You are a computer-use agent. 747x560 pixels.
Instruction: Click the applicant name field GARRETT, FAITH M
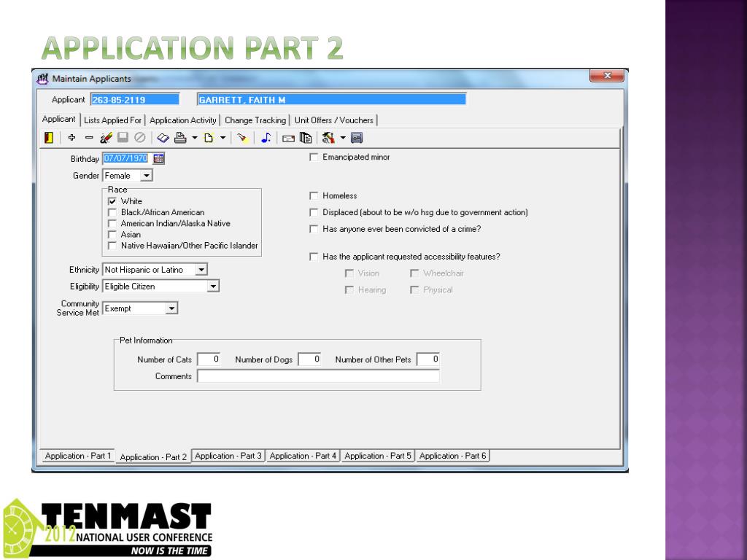[x=332, y=99]
